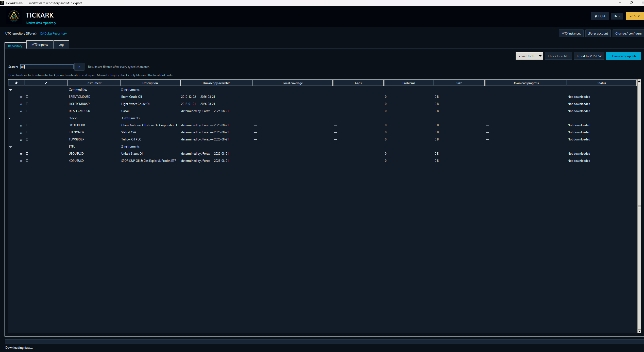The height and width of the screenshot is (352, 644).
Task: Focus the Search input field
Action: pyautogui.click(x=47, y=67)
